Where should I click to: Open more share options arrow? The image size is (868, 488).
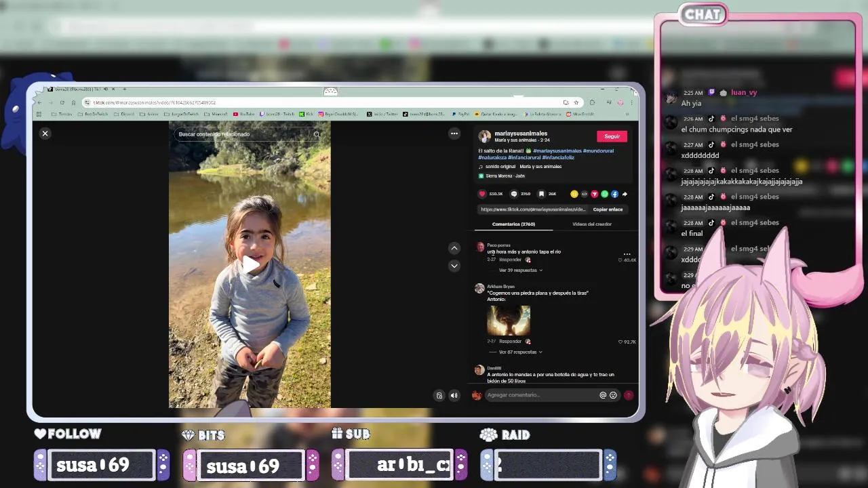[625, 194]
